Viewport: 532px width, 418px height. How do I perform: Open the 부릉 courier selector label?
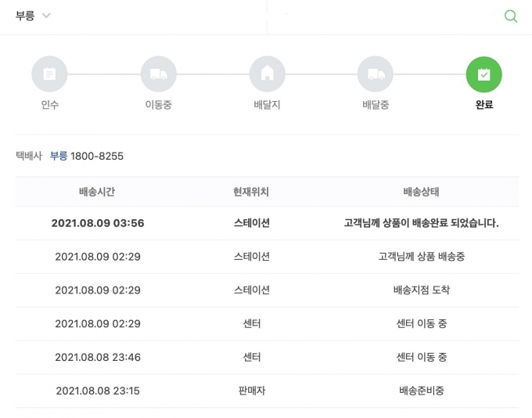[25, 16]
